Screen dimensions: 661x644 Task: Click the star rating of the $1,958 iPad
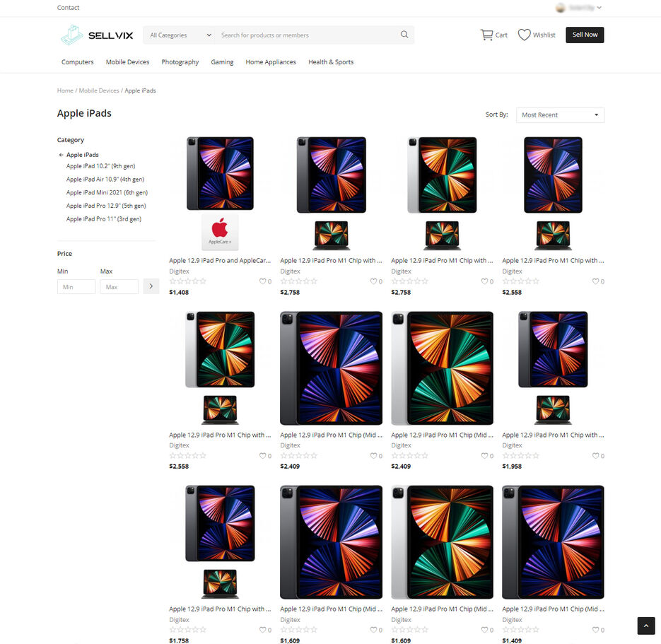(x=520, y=455)
